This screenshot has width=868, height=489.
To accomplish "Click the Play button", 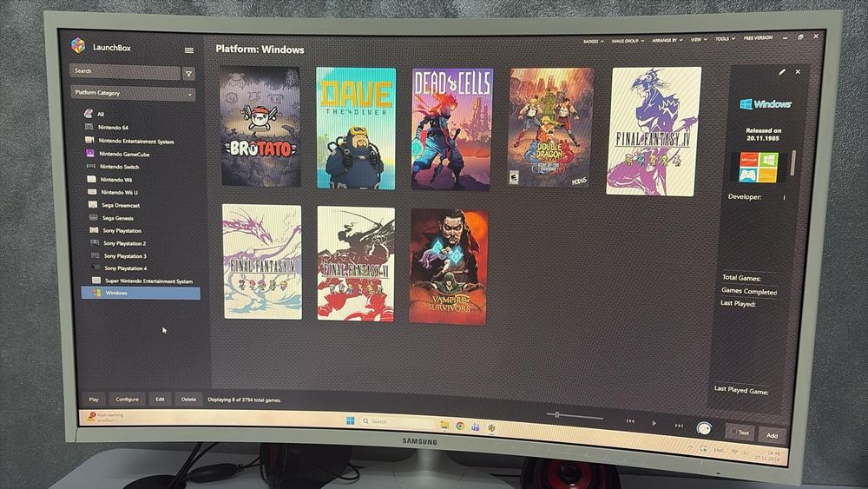I will click(x=94, y=399).
